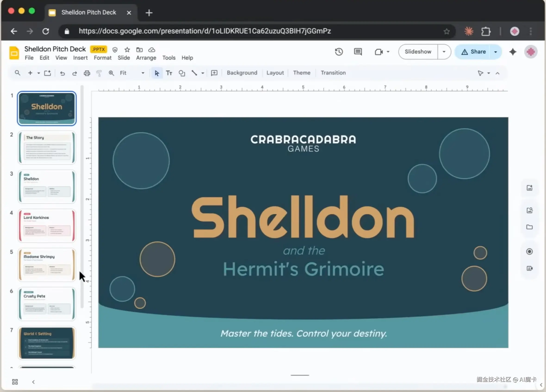Viewport: 546px width, 392px height.
Task: Open the Insert menu
Action: pyautogui.click(x=80, y=58)
